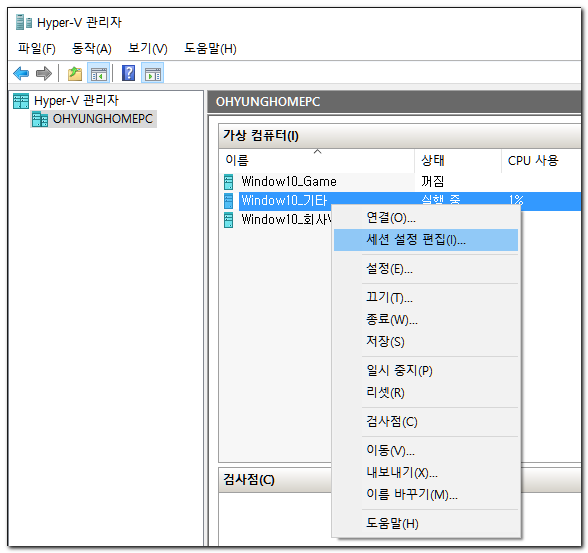Open the 도움말(H) menu in the menu bar
The height and width of the screenshot is (553, 588).
click(x=210, y=48)
